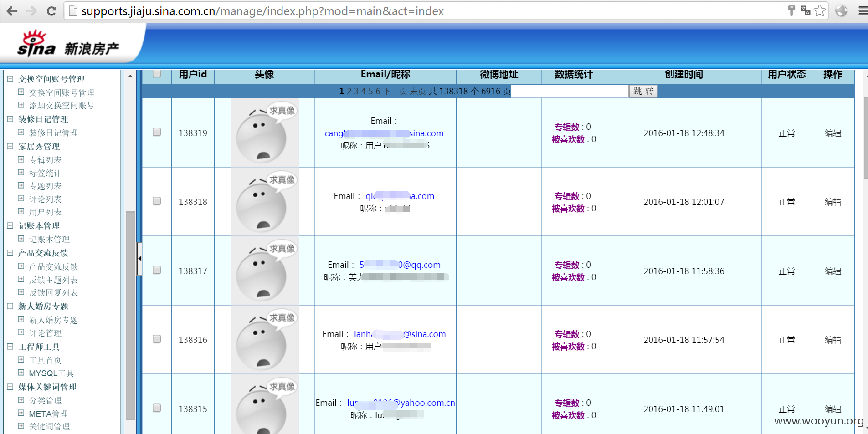The width and height of the screenshot is (868, 434).
Task: Collapse the 记账本管理 tree group
Action: [10, 225]
